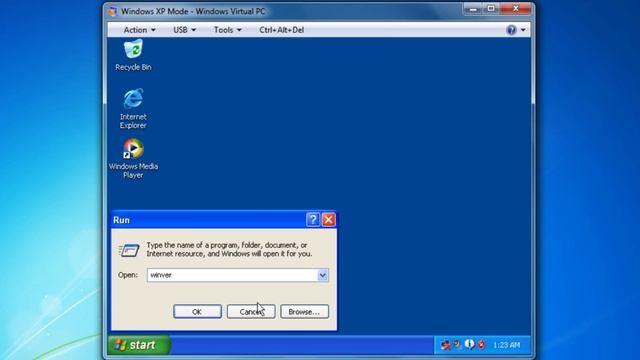640x360 pixels.
Task: Click the Virtual PC help question mark icon
Action: (x=511, y=30)
